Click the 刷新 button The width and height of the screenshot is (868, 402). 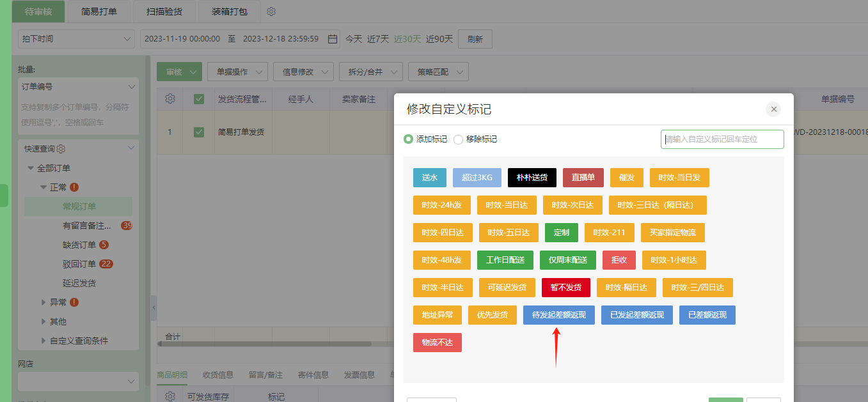pos(475,39)
